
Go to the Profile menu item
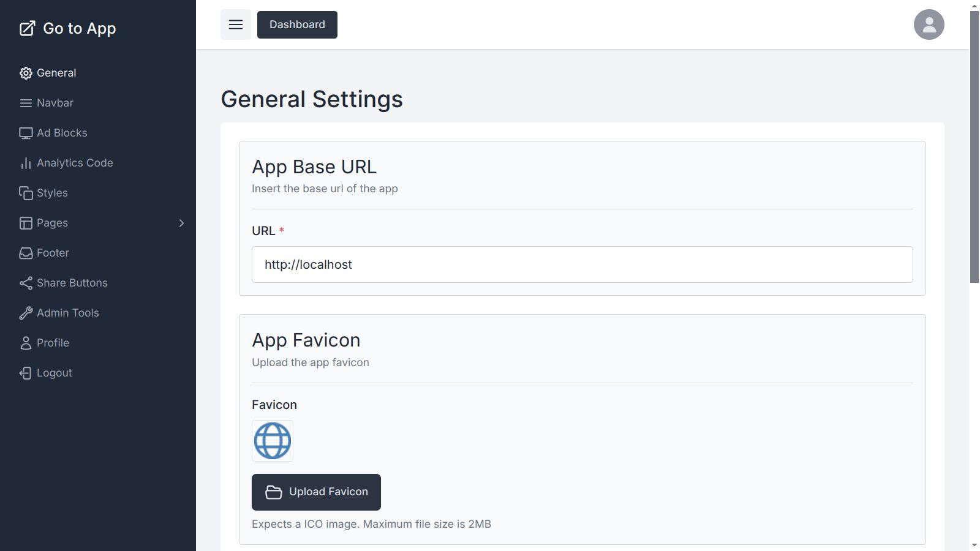53,343
